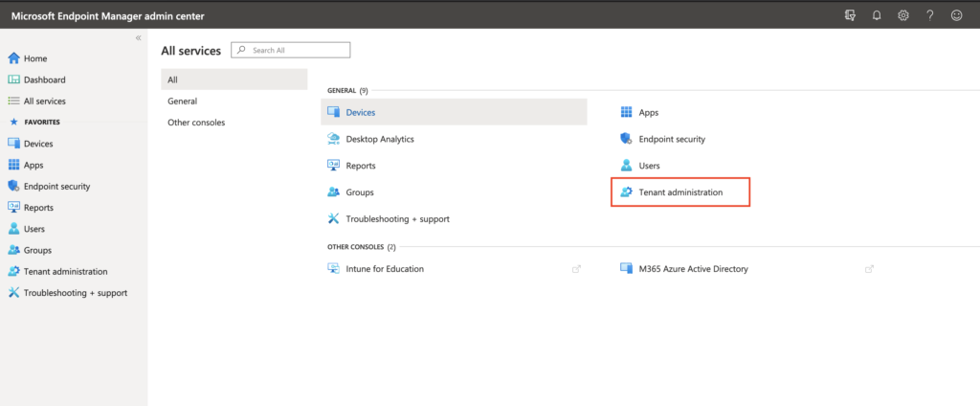Open Intune for Education external link icon
Viewport: 980px width, 406px height.
[576, 269]
